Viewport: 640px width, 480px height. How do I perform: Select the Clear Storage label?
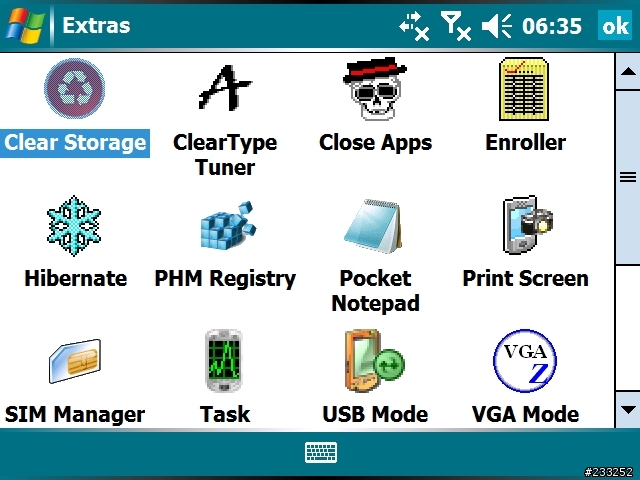(75, 143)
